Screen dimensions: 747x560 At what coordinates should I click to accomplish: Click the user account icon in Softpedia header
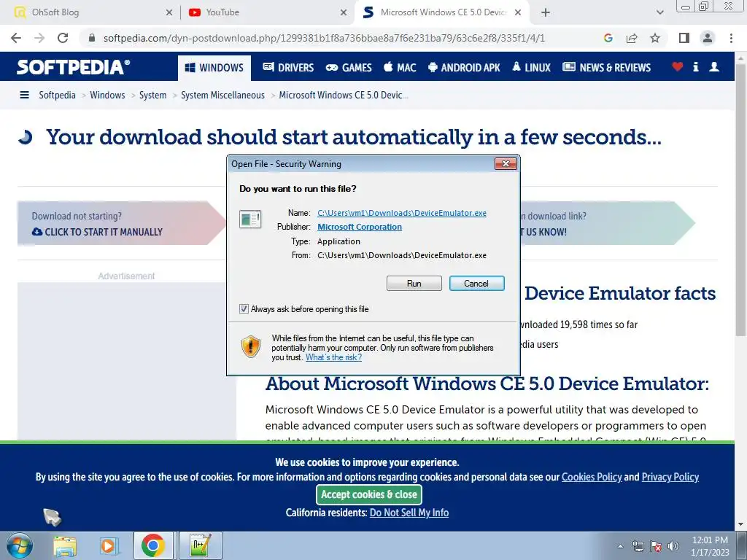click(x=714, y=67)
